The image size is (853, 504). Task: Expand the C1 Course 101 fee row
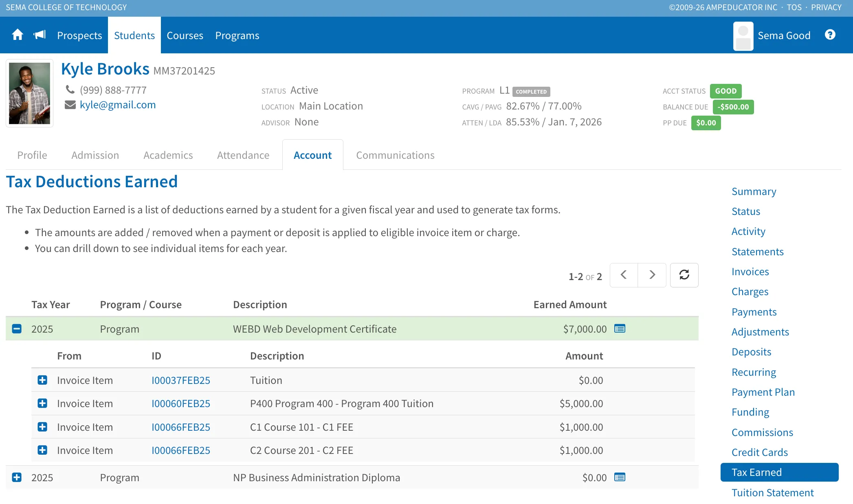(42, 427)
